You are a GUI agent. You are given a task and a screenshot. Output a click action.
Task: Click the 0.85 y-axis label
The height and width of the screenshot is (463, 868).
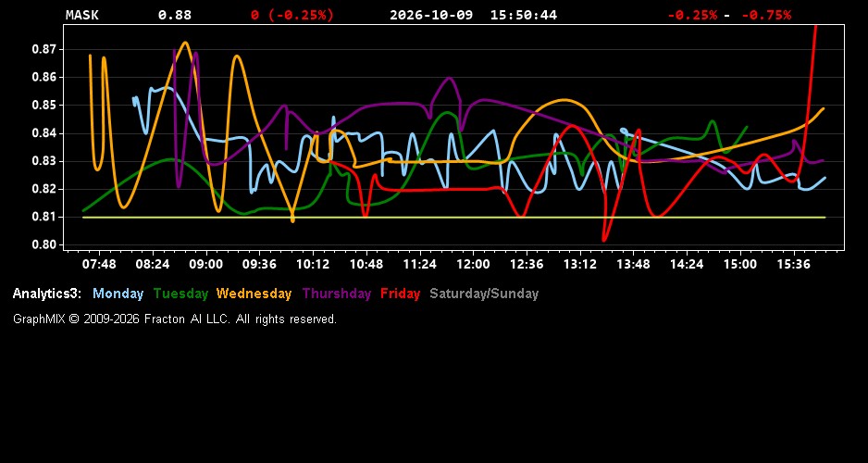pyautogui.click(x=44, y=106)
